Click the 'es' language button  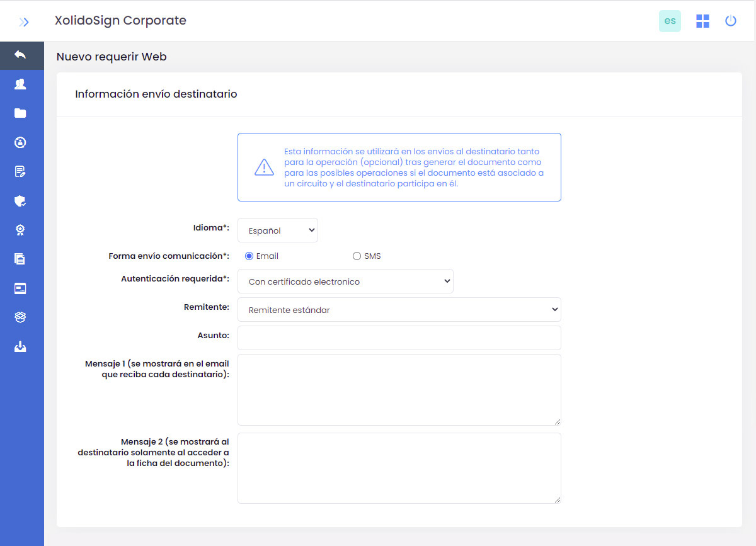(x=670, y=21)
